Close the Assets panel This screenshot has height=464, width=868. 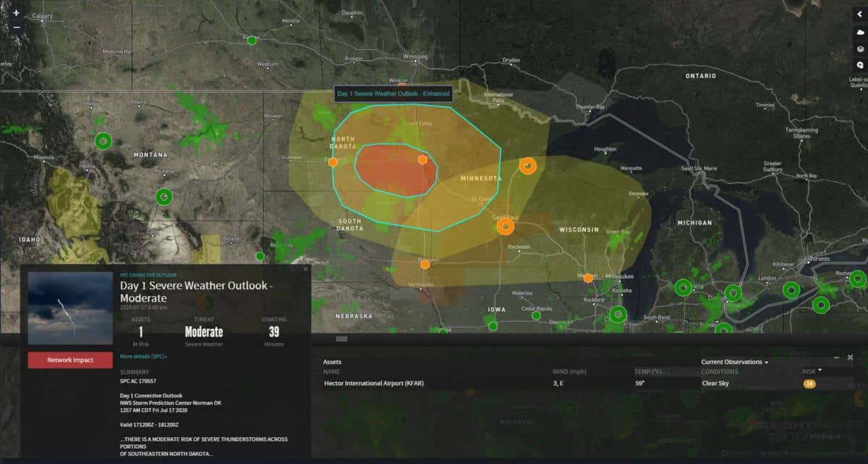click(850, 357)
